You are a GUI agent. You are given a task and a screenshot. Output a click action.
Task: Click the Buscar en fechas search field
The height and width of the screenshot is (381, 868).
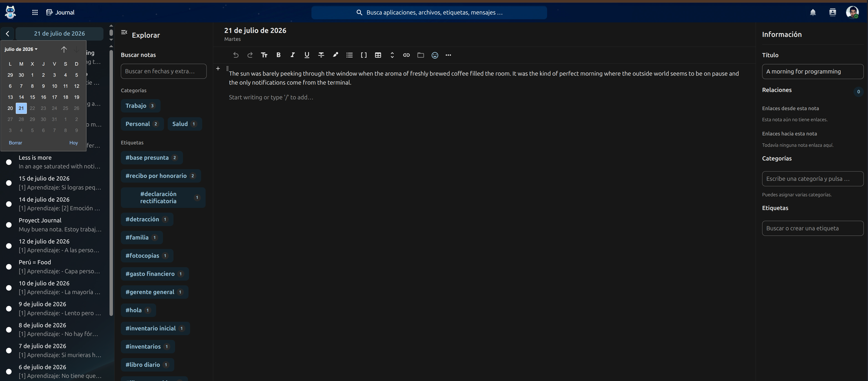163,71
